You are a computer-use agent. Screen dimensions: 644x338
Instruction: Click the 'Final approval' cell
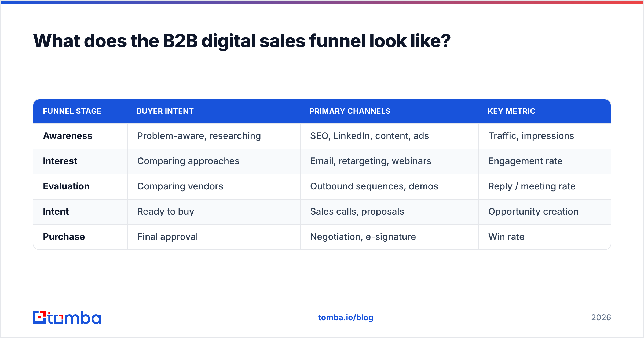click(214, 237)
